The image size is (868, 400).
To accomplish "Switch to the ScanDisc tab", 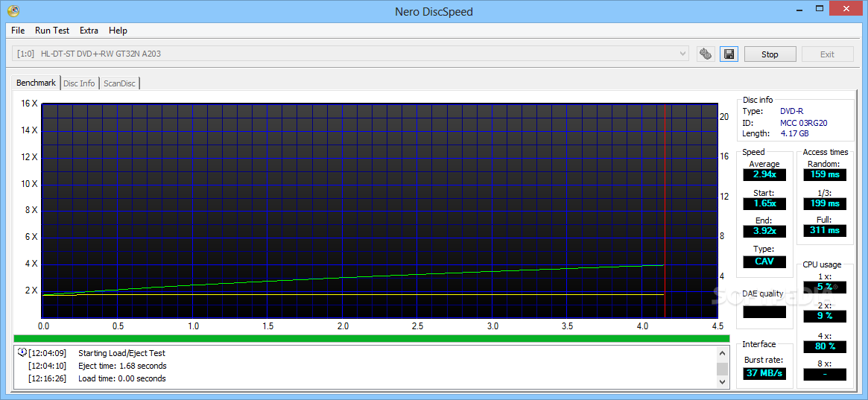I will pyautogui.click(x=119, y=83).
